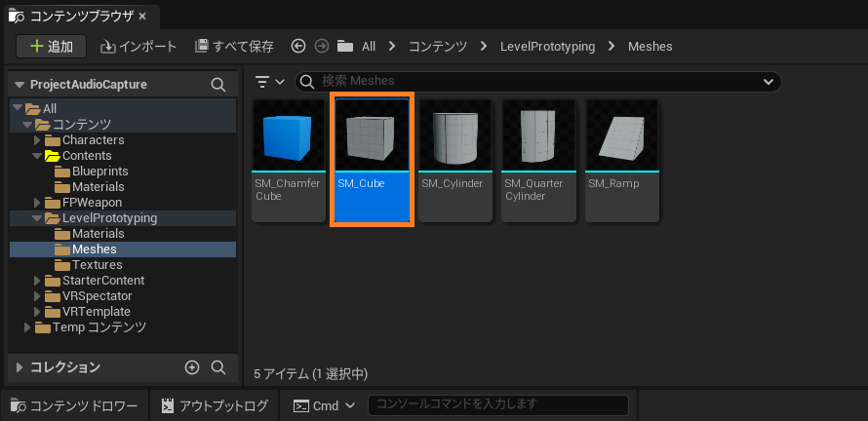
Task: Collapse the コンテンツ folder tree arrow
Action: (x=27, y=125)
